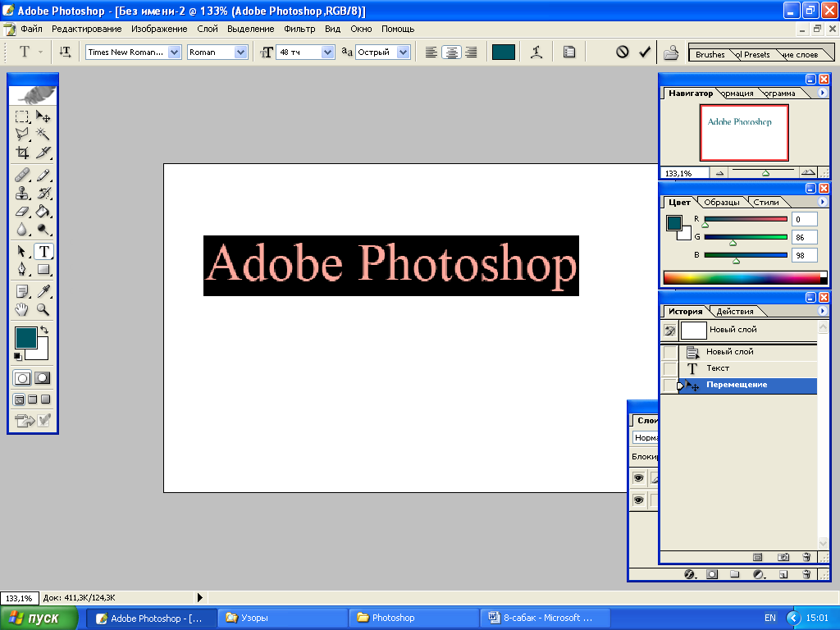The height and width of the screenshot is (630, 840).
Task: Open the Изображение menu
Action: click(159, 29)
